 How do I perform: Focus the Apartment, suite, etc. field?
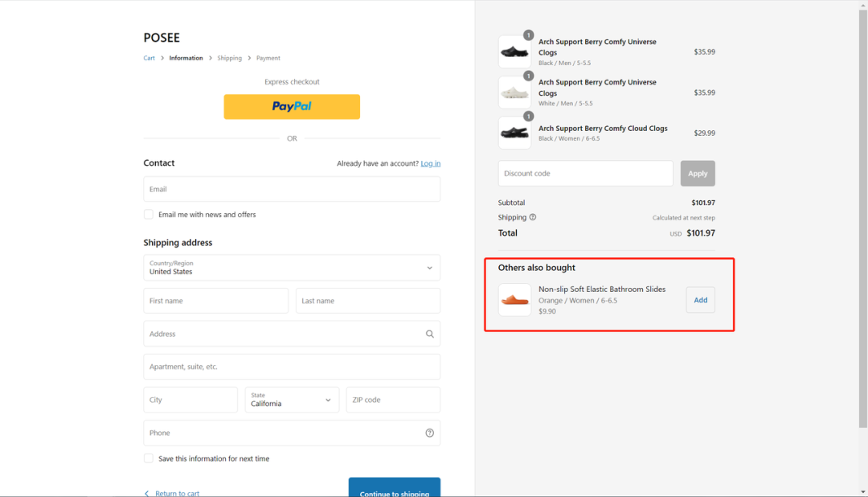pos(292,367)
